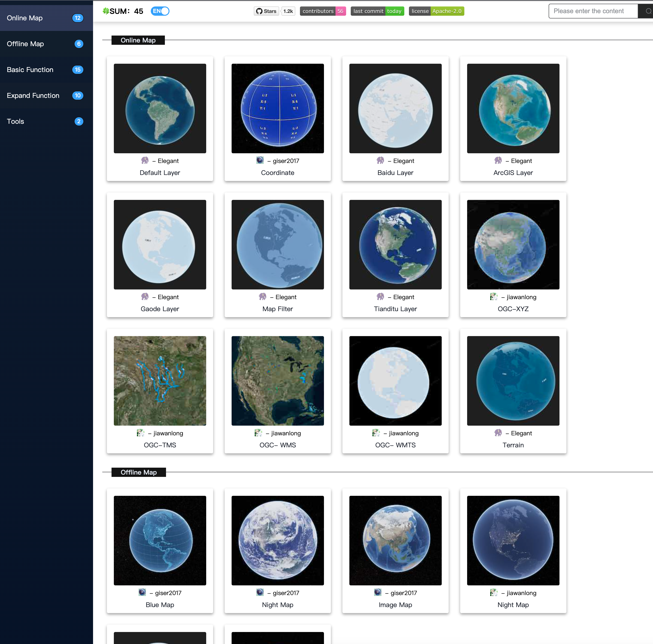Viewport: 653px width, 644px height.
Task: Open the OGC- WMTS thumbnail
Action: pyautogui.click(x=396, y=381)
